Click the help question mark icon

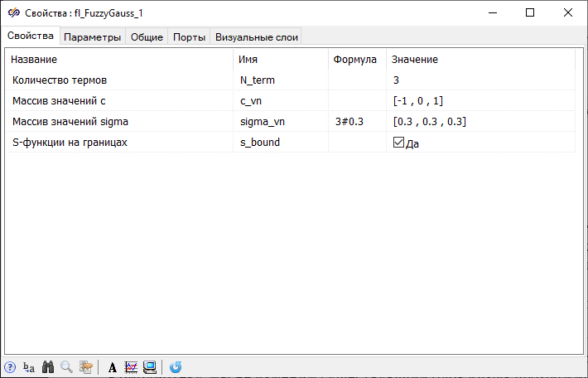10,366
